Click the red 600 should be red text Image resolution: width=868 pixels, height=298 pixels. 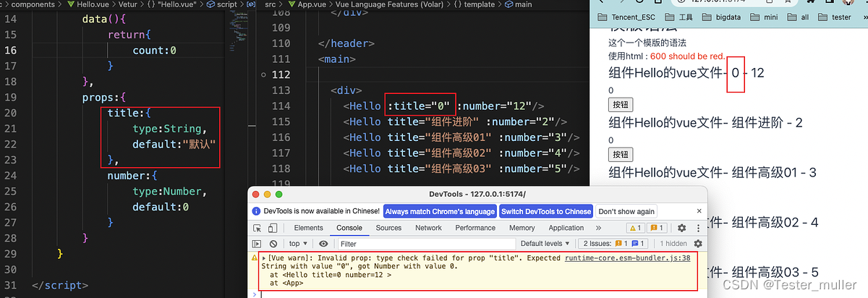click(x=687, y=56)
